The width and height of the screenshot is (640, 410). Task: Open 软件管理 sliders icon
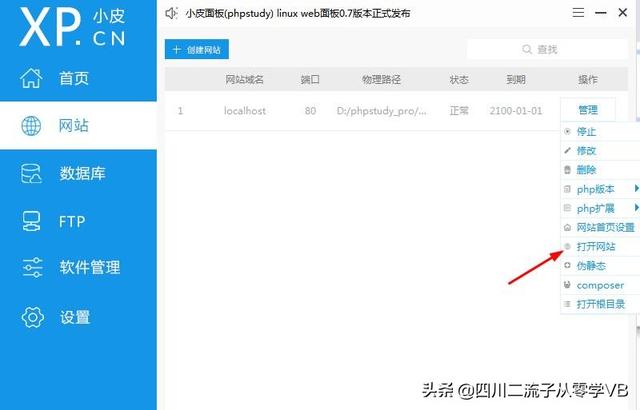32,268
